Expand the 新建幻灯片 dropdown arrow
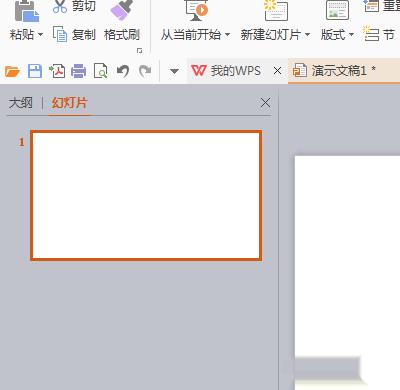This screenshot has height=390, width=400. [x=307, y=34]
